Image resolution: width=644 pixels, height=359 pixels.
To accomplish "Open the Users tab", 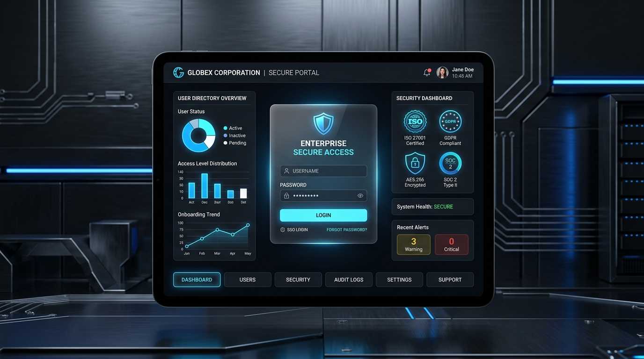I will (248, 280).
